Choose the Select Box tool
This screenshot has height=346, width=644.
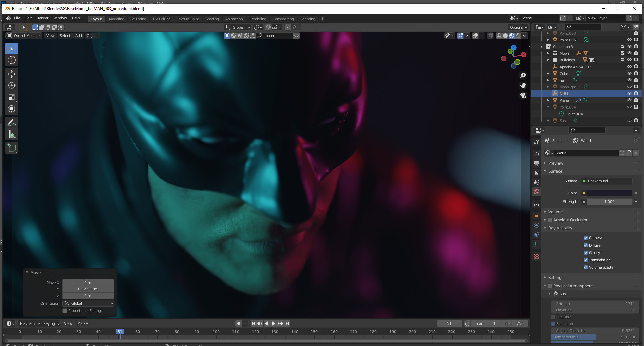click(12, 49)
